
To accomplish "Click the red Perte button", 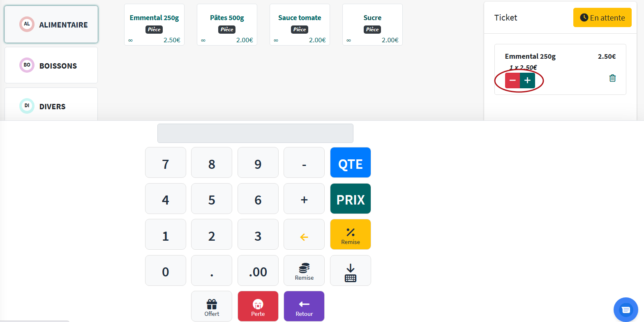I will coord(258,307).
